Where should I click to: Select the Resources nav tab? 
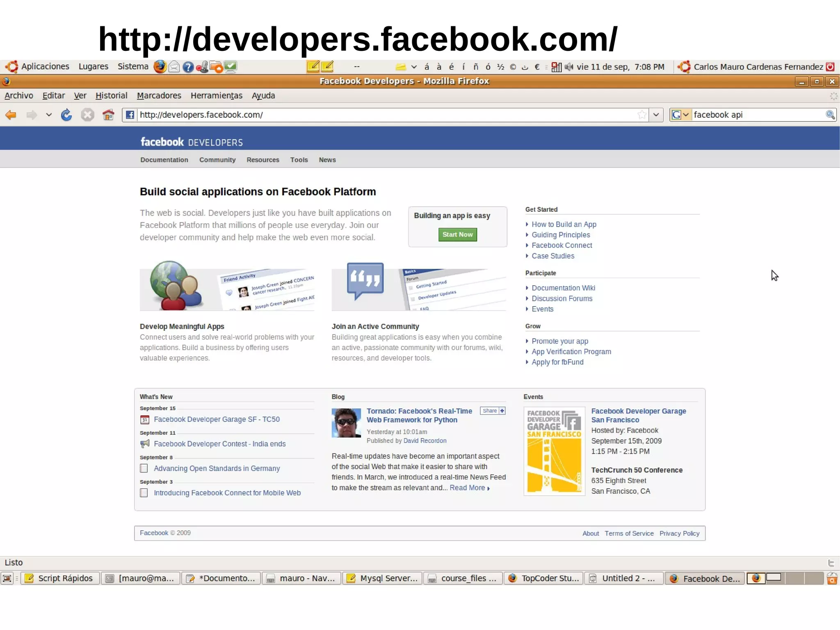[262, 160]
